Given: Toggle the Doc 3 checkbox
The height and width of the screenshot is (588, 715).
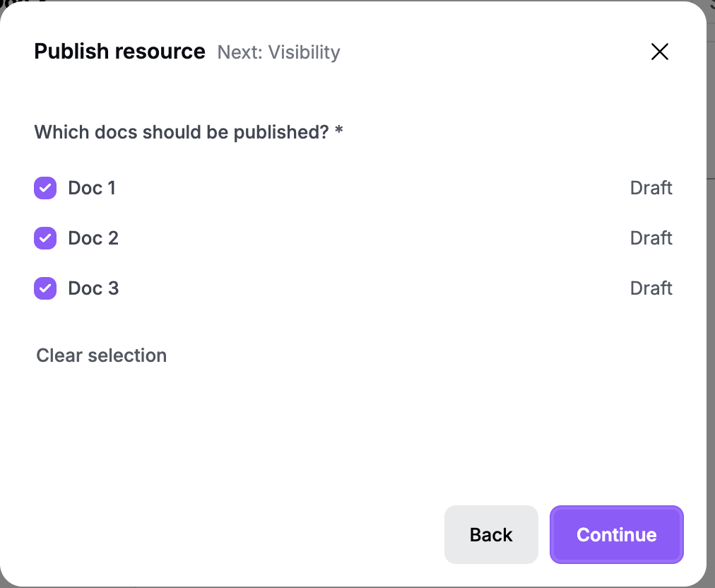Looking at the screenshot, I should [x=45, y=288].
